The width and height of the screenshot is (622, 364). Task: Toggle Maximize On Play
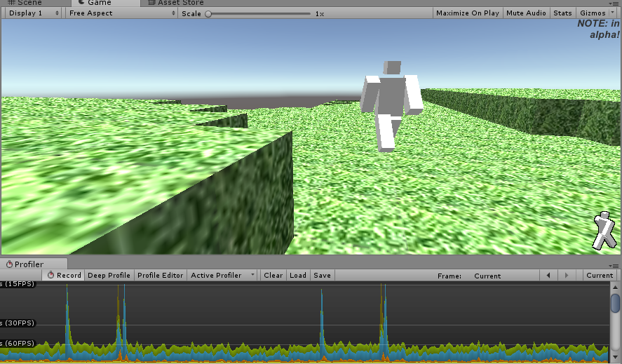coord(467,13)
